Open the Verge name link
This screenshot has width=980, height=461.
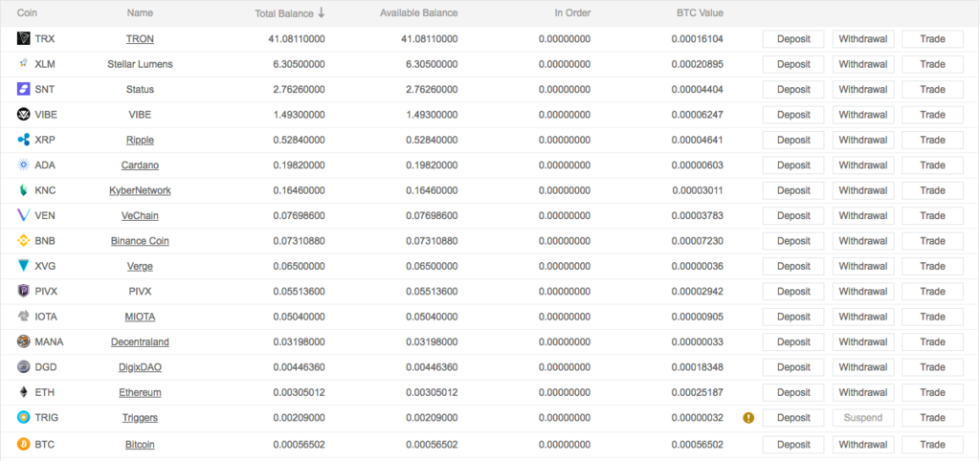(140, 266)
